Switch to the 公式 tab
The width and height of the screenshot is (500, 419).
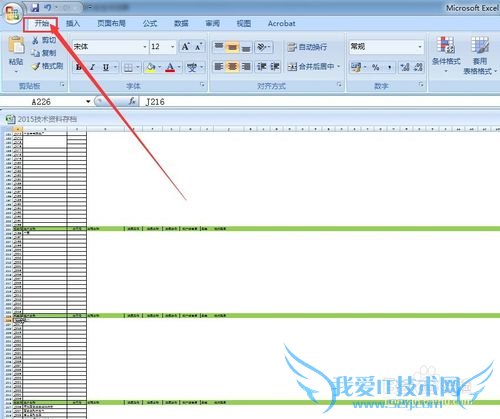(150, 23)
